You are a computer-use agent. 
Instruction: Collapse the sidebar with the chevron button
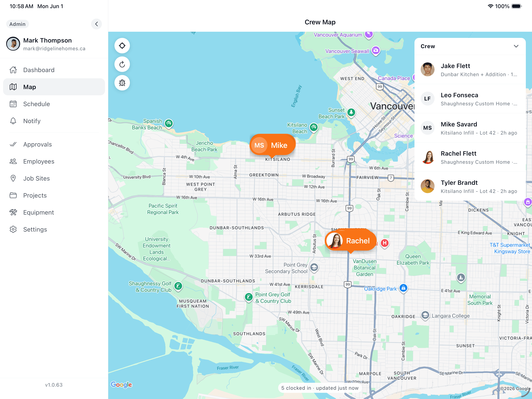pos(96,24)
